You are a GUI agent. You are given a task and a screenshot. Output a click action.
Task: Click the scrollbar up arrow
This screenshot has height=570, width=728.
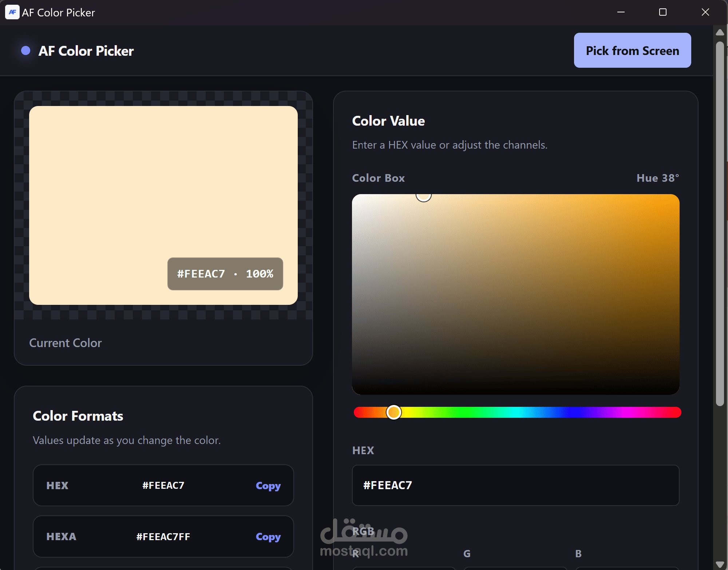click(720, 32)
